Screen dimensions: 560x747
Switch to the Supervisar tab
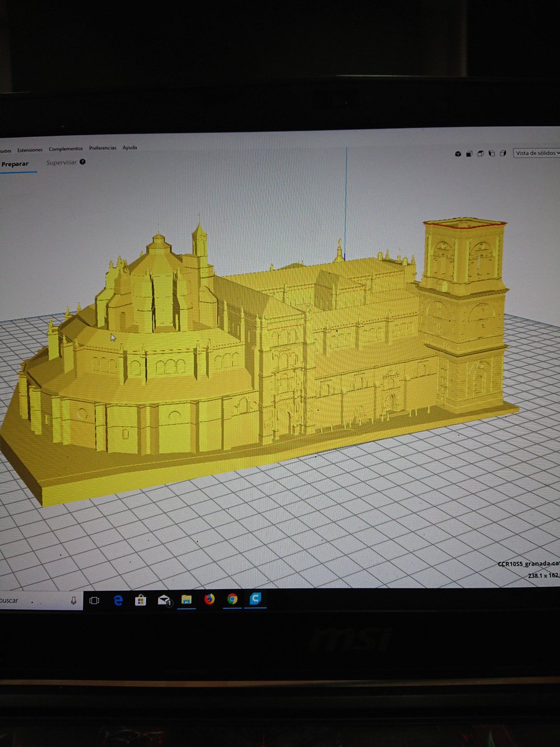click(x=62, y=162)
